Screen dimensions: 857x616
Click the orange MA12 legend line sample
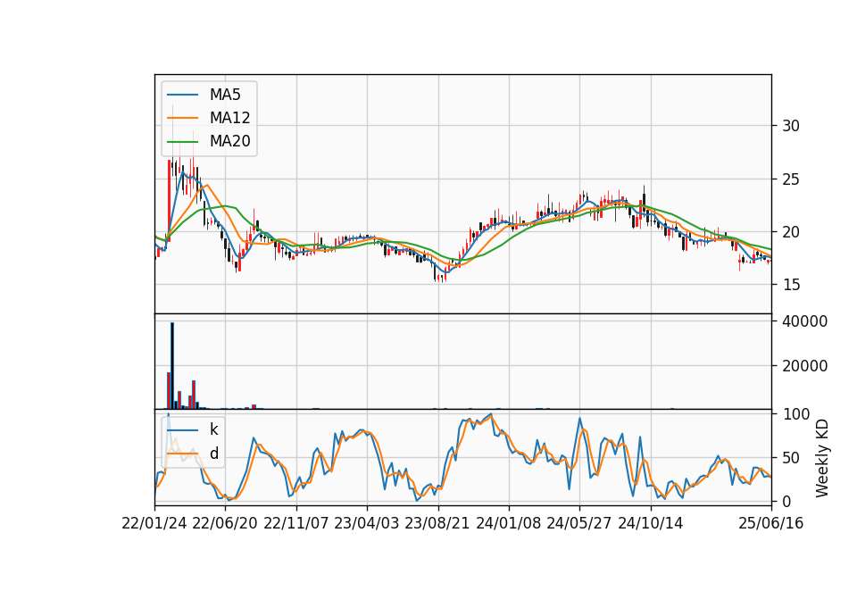tap(182, 118)
